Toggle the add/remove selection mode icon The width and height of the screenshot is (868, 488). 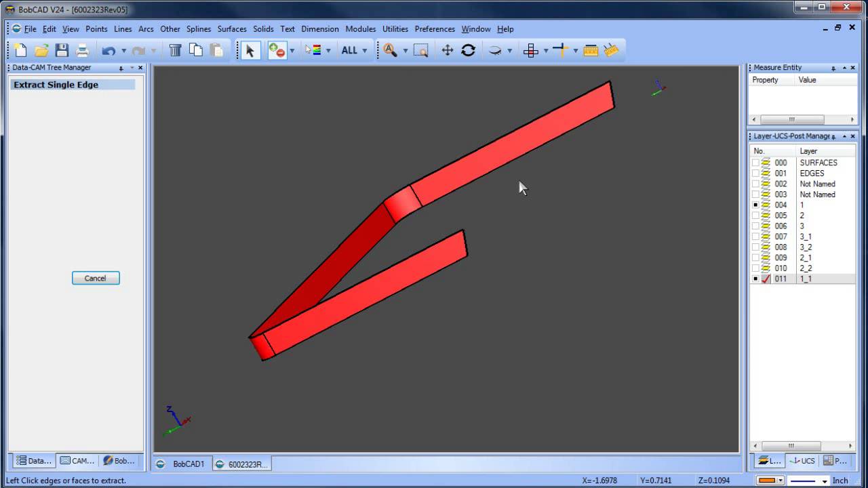point(277,50)
